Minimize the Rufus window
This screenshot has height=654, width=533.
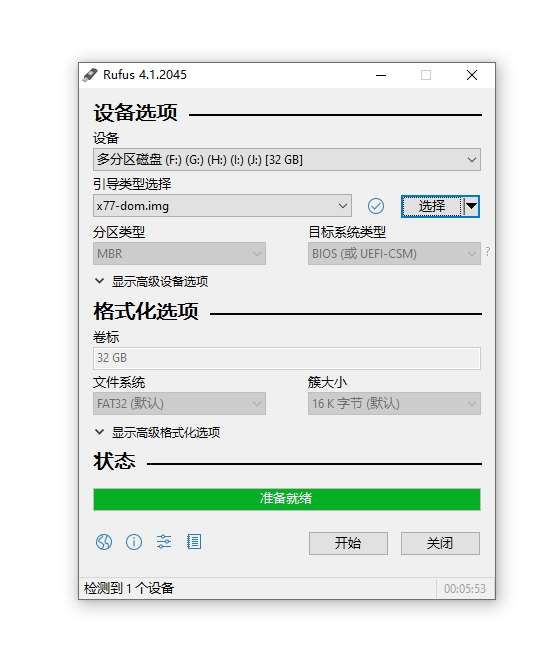click(x=381, y=75)
